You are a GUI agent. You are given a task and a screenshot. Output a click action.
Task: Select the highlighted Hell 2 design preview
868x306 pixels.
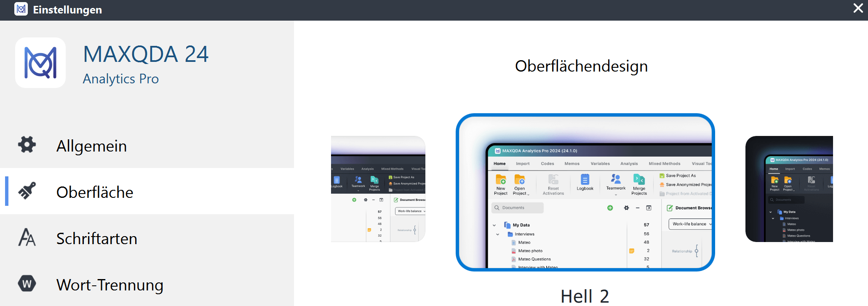point(585,192)
